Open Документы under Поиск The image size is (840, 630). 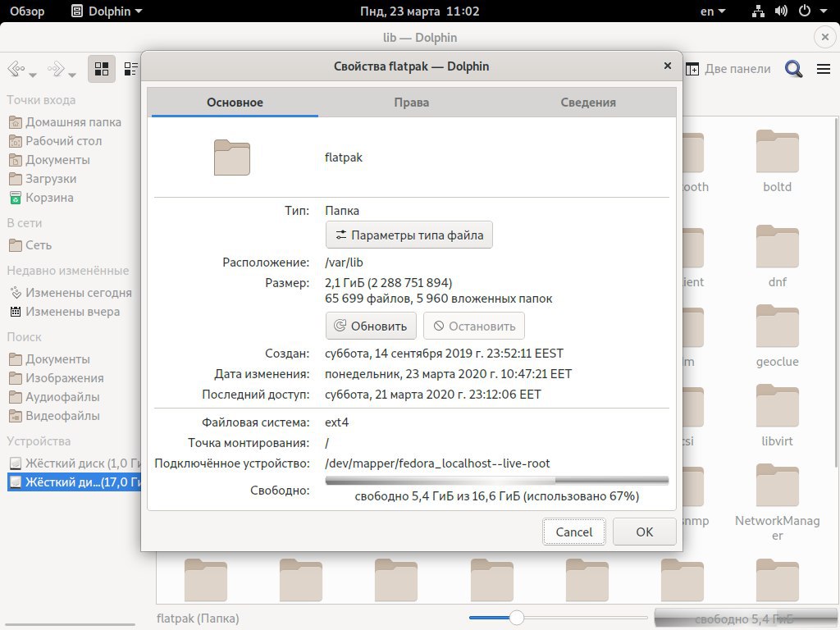click(49, 359)
